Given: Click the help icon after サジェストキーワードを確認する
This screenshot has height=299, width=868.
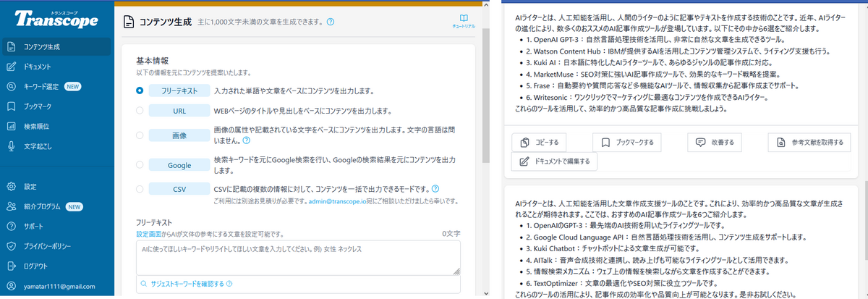Looking at the screenshot, I should [x=229, y=284].
